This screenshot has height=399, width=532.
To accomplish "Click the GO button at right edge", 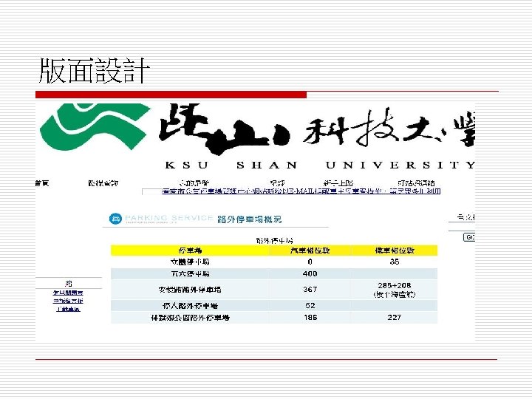I will tap(469, 237).
